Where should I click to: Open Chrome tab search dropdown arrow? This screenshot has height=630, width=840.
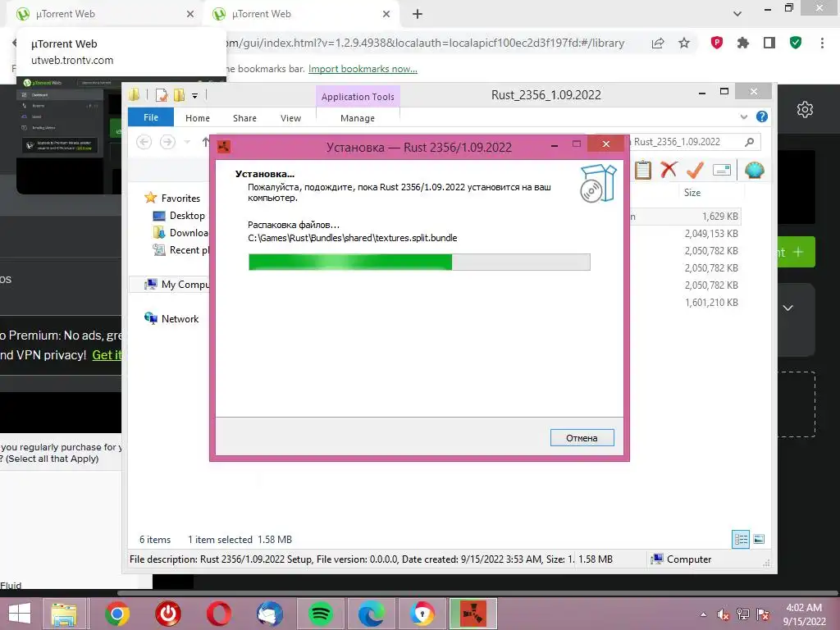(x=737, y=14)
